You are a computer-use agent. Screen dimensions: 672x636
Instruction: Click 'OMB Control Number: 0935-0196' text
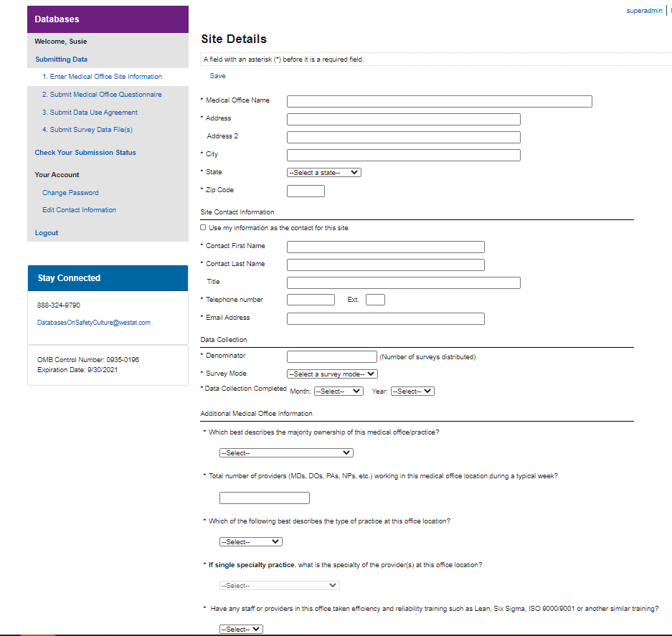point(88,359)
